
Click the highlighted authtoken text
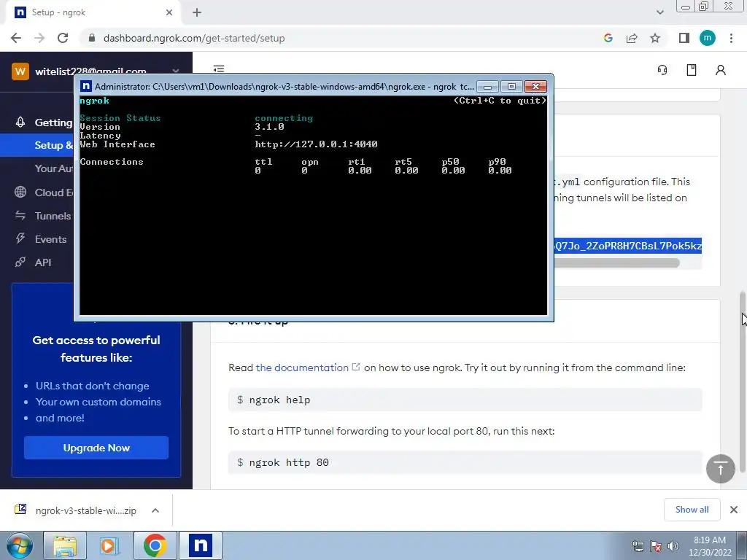coord(627,246)
